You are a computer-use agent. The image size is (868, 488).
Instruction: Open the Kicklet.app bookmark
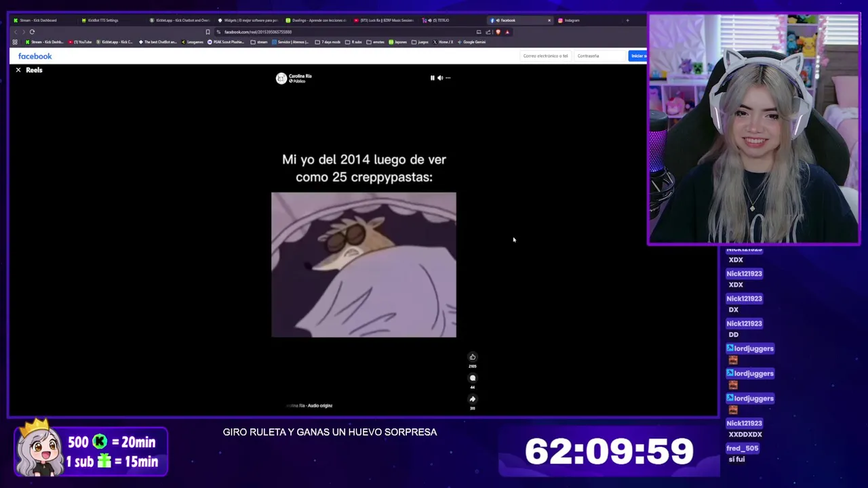[115, 42]
